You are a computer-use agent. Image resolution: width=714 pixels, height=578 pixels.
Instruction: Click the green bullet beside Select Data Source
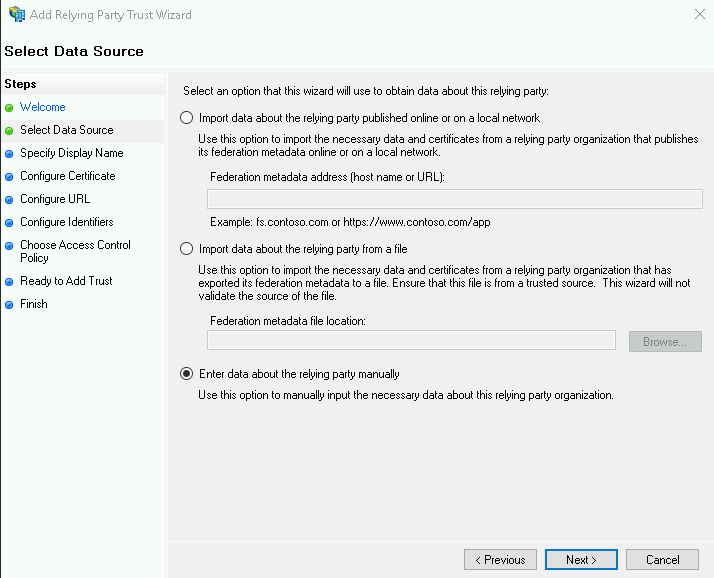[x=10, y=131]
